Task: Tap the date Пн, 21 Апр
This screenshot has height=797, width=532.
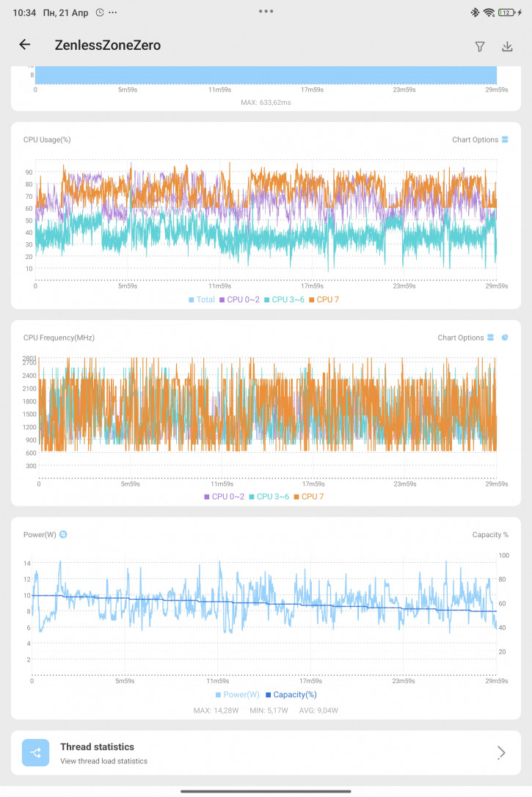Action: [x=65, y=12]
